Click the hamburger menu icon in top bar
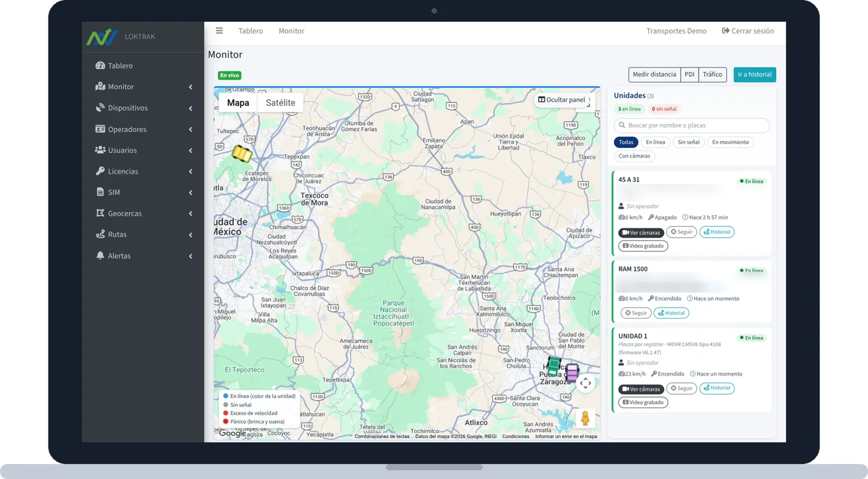 click(219, 30)
